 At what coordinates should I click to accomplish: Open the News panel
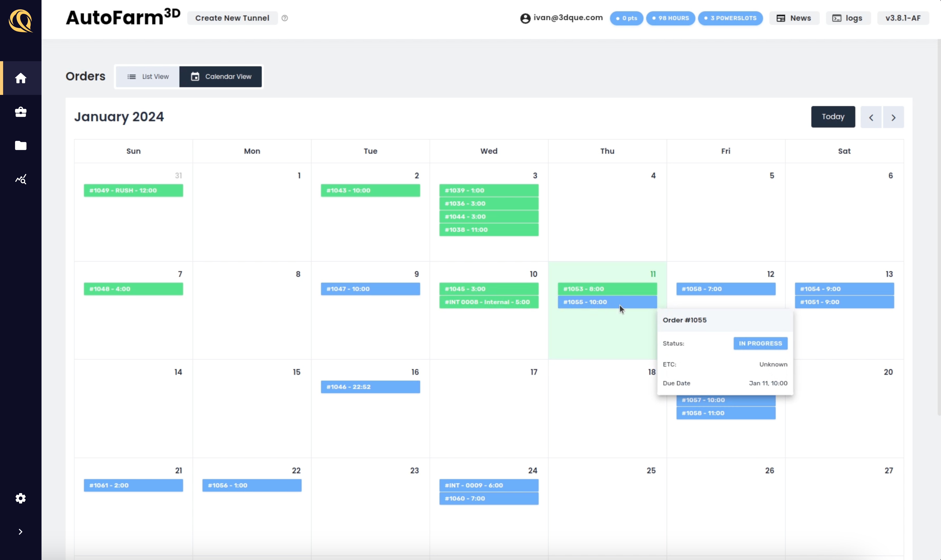click(794, 18)
